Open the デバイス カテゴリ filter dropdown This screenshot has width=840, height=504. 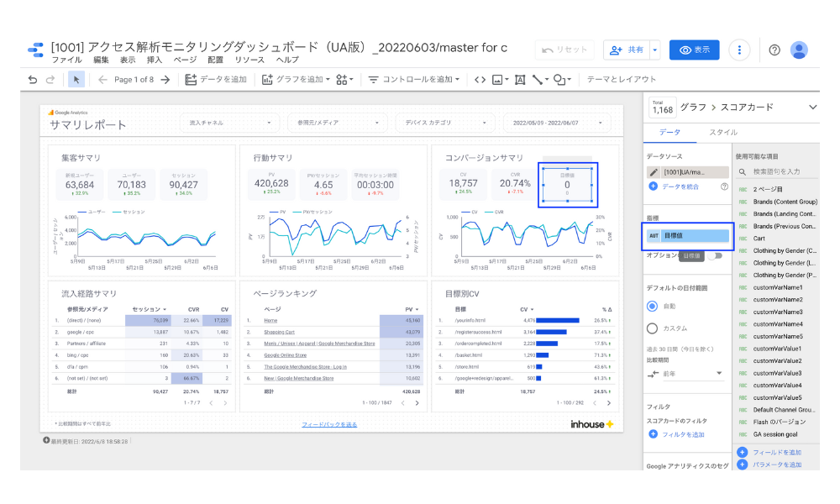click(445, 123)
